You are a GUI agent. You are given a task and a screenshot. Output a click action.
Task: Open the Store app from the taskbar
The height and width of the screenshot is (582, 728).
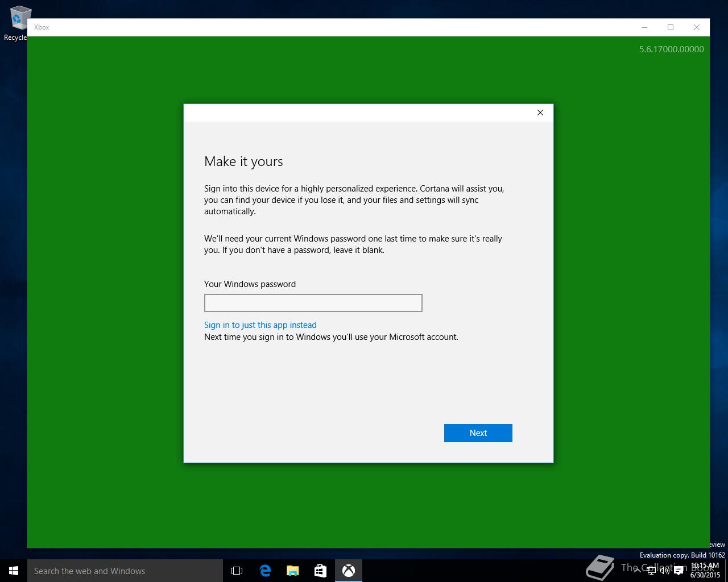pos(320,571)
